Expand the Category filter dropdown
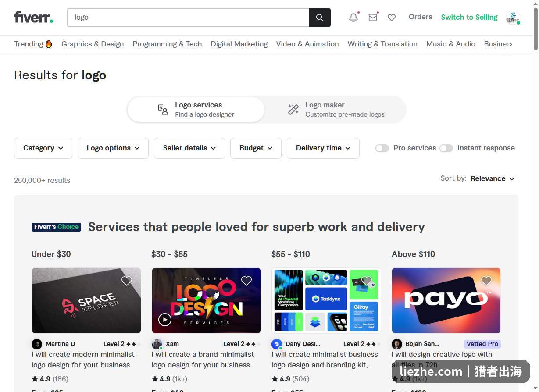This screenshot has height=392, width=539. [x=43, y=148]
